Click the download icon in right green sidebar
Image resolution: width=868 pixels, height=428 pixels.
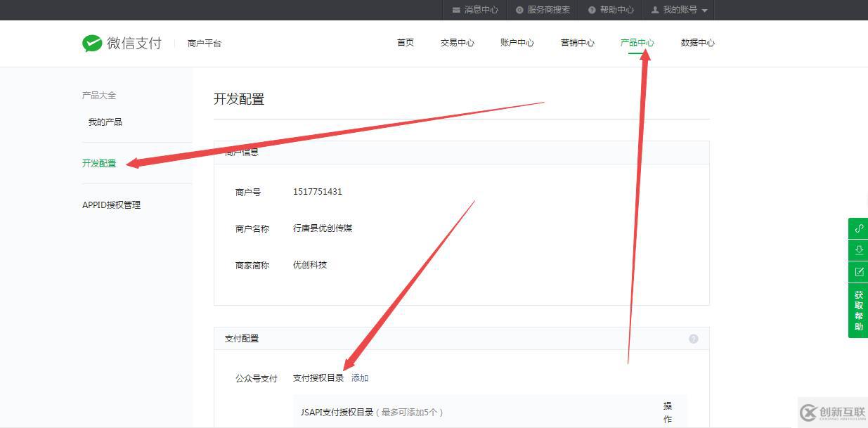(858, 249)
